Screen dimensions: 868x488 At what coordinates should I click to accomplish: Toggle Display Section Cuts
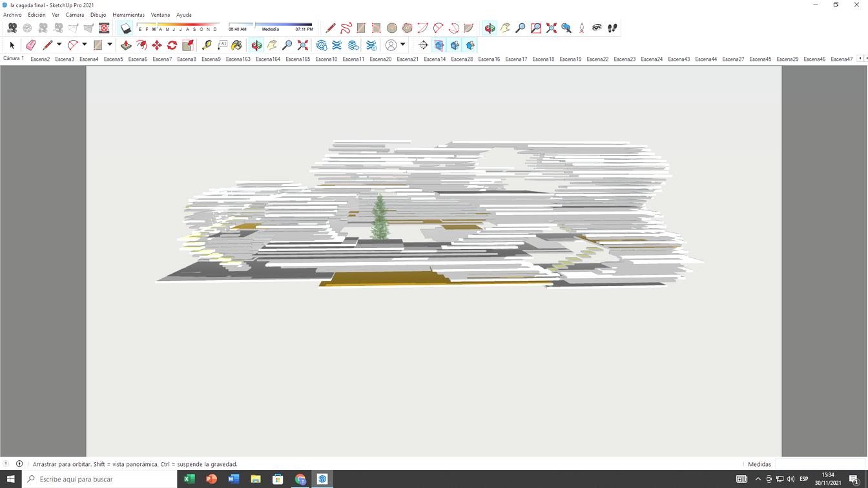pos(455,45)
